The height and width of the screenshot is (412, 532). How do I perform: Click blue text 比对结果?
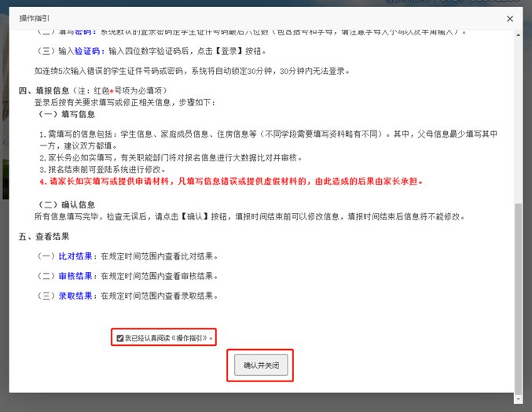click(x=75, y=256)
